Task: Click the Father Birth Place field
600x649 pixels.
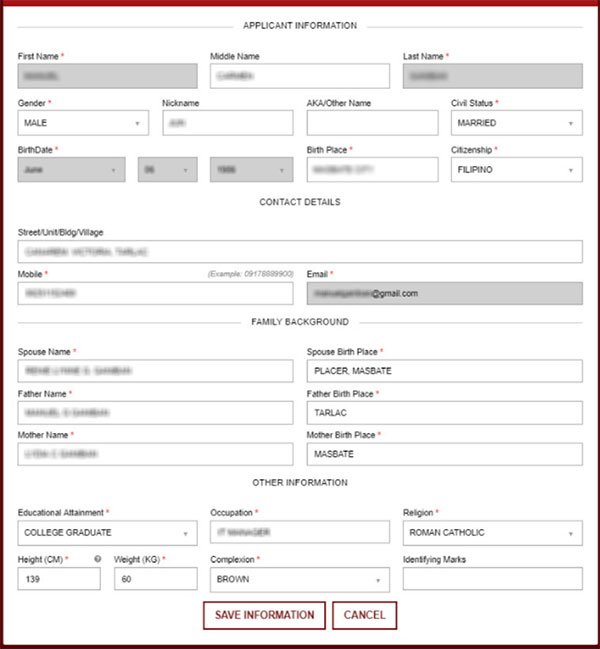Action: [x=444, y=413]
